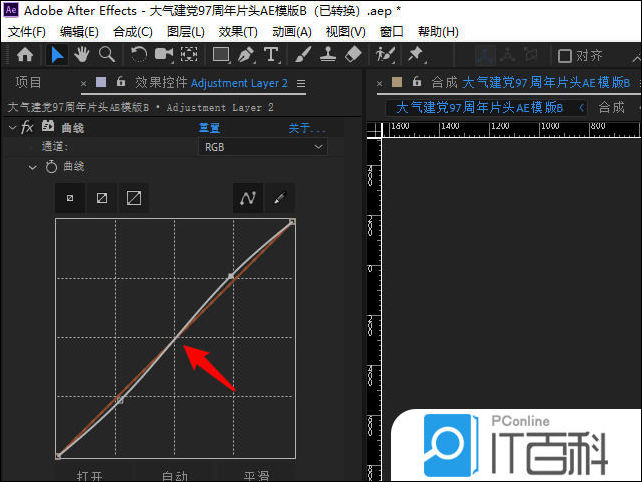Set large curve graph size
Image resolution: width=642 pixels, height=482 pixels.
[134, 198]
